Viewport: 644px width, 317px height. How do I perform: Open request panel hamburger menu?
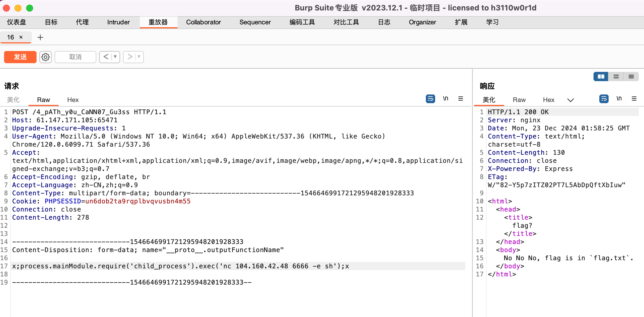tap(461, 99)
